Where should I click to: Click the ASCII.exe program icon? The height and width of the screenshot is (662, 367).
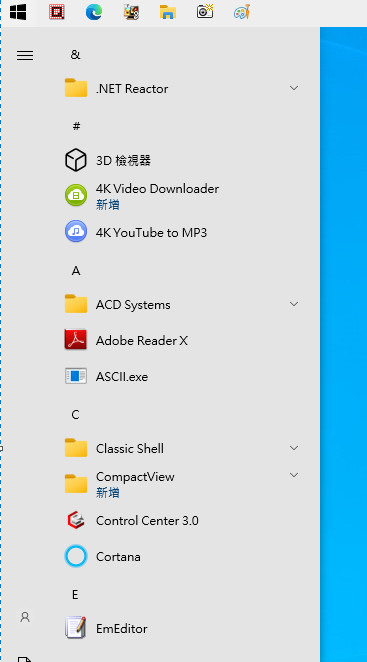76,376
